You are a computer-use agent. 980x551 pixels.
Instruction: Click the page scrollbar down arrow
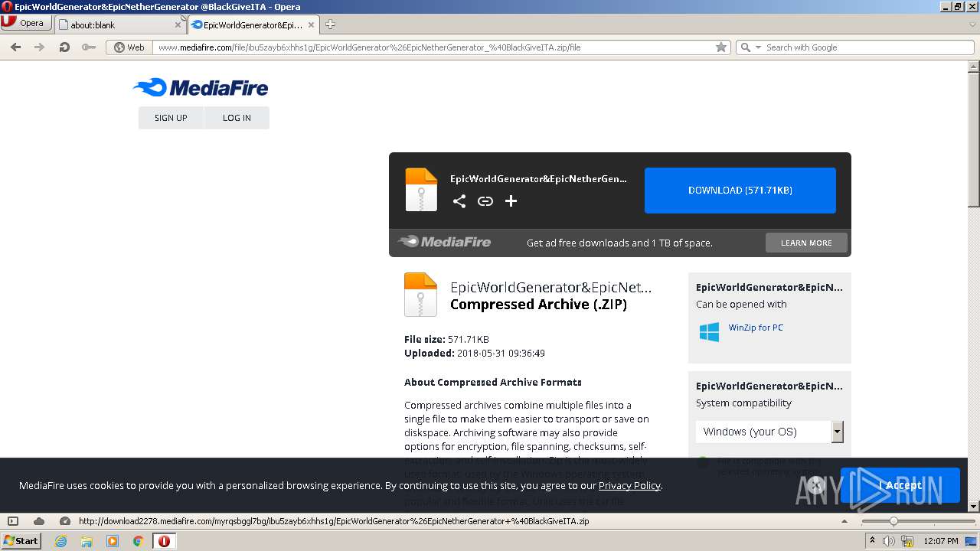tap(973, 506)
